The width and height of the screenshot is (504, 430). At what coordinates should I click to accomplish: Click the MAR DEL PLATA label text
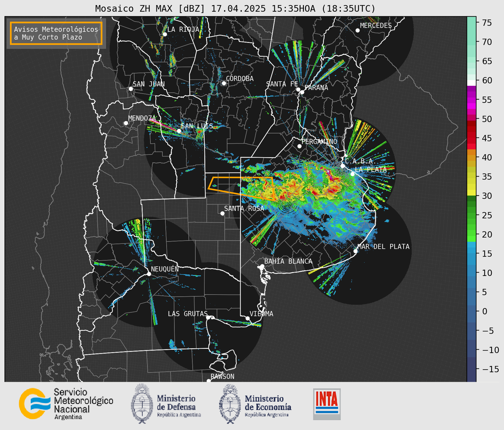383,246
